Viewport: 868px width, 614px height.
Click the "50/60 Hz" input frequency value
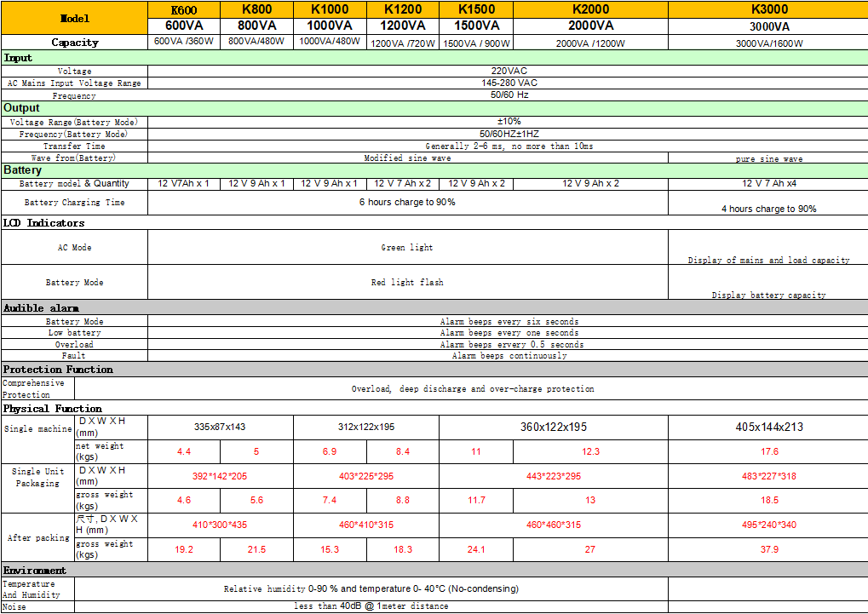point(509,95)
